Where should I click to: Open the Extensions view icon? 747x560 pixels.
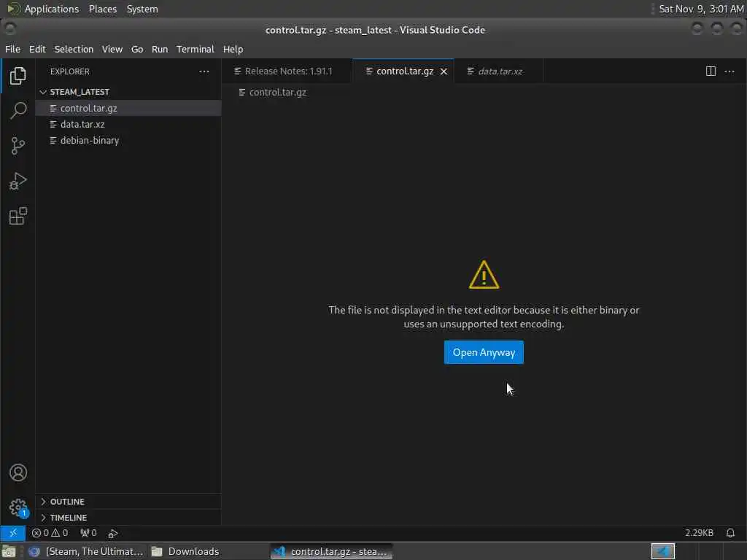pyautogui.click(x=18, y=216)
